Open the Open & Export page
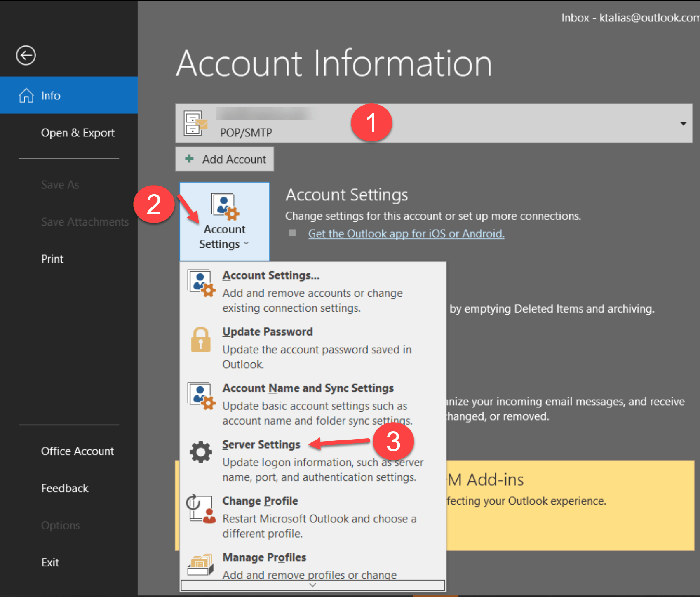This screenshot has width=700, height=597. [x=78, y=133]
